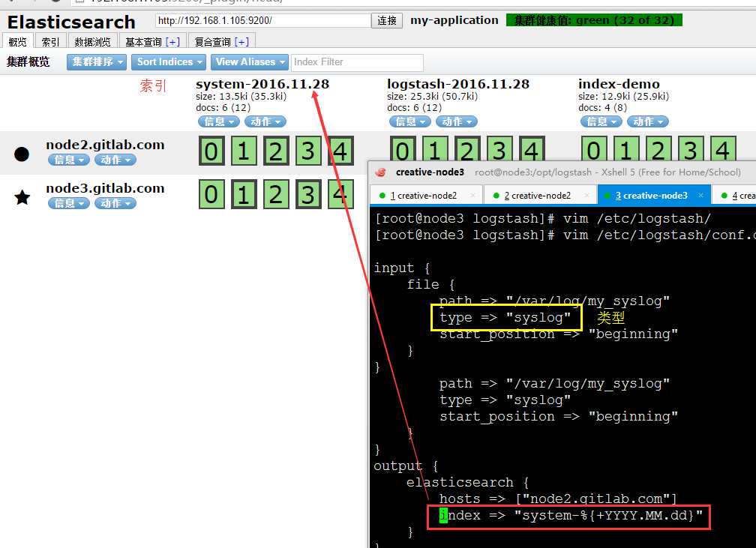Screen dimensions: 756x548
Task: Open 动作 dropdown for node3.gitlab.com
Action: point(115,203)
